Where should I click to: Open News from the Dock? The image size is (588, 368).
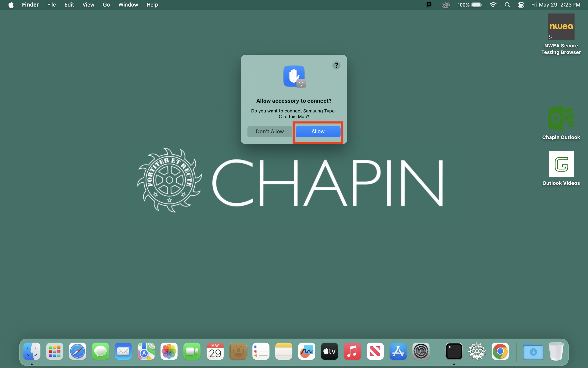pyautogui.click(x=375, y=351)
